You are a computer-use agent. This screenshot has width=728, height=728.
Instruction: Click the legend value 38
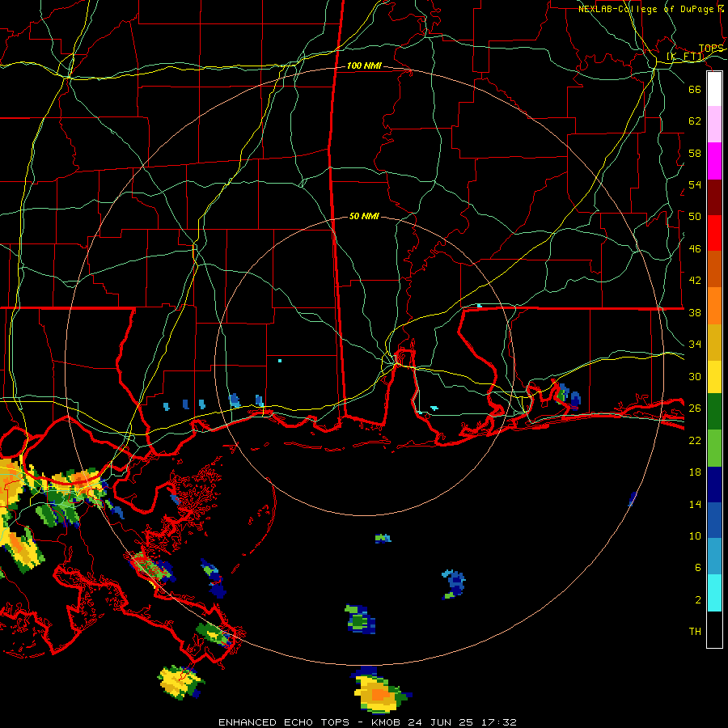695,313
